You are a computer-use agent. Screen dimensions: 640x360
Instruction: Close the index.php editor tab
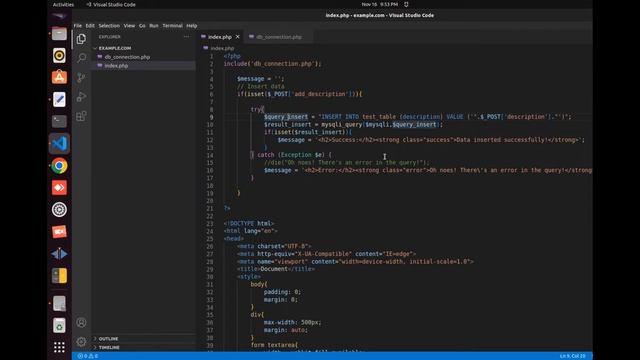coord(238,37)
